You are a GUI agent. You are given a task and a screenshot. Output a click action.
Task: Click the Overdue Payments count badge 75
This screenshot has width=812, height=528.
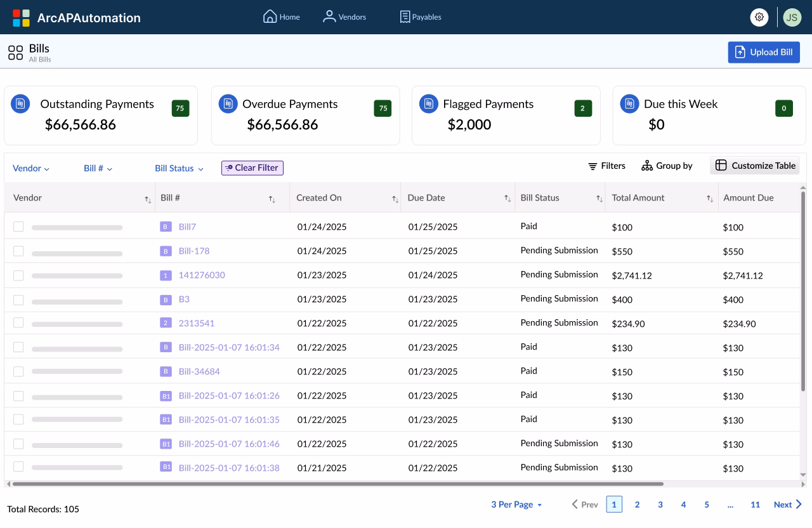click(383, 108)
